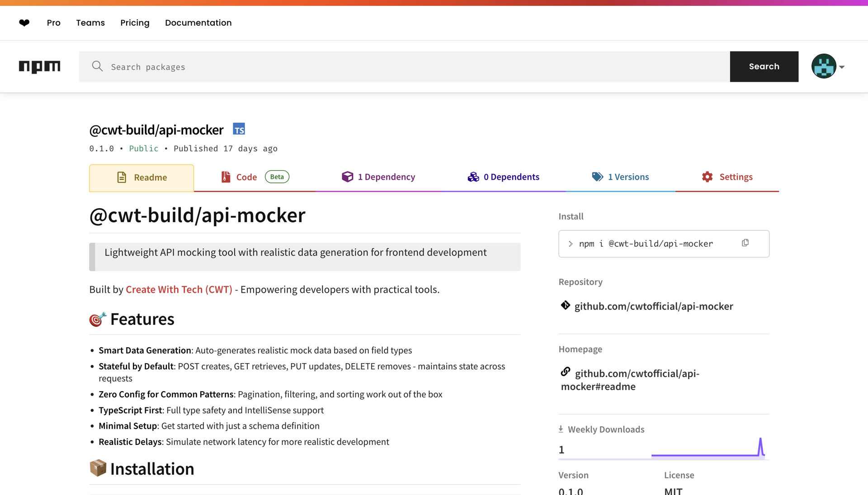Screen dimensions: 868x495
Task: Click the TypeScript First bullet
Action: 211,410
